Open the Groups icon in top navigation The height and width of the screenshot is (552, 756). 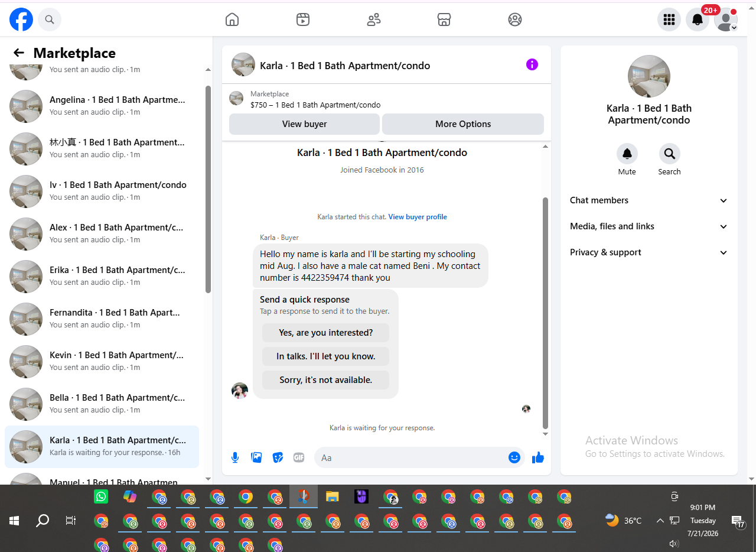[515, 20]
